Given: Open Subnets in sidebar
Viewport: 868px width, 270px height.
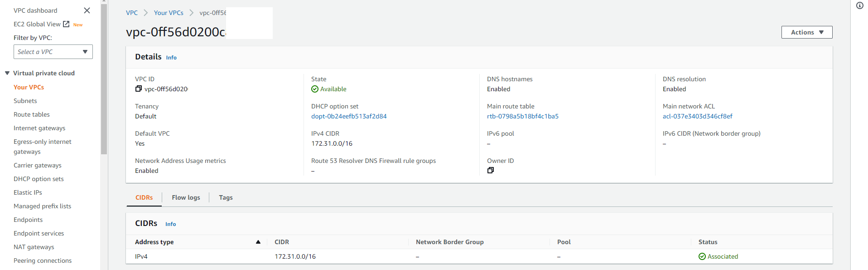Looking at the screenshot, I should pyautogui.click(x=25, y=101).
